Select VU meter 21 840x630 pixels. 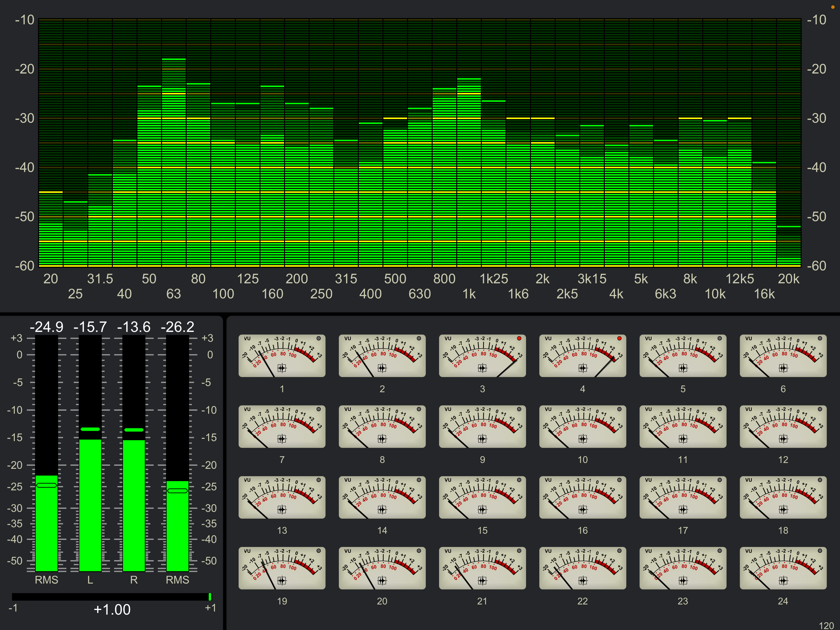click(482, 568)
